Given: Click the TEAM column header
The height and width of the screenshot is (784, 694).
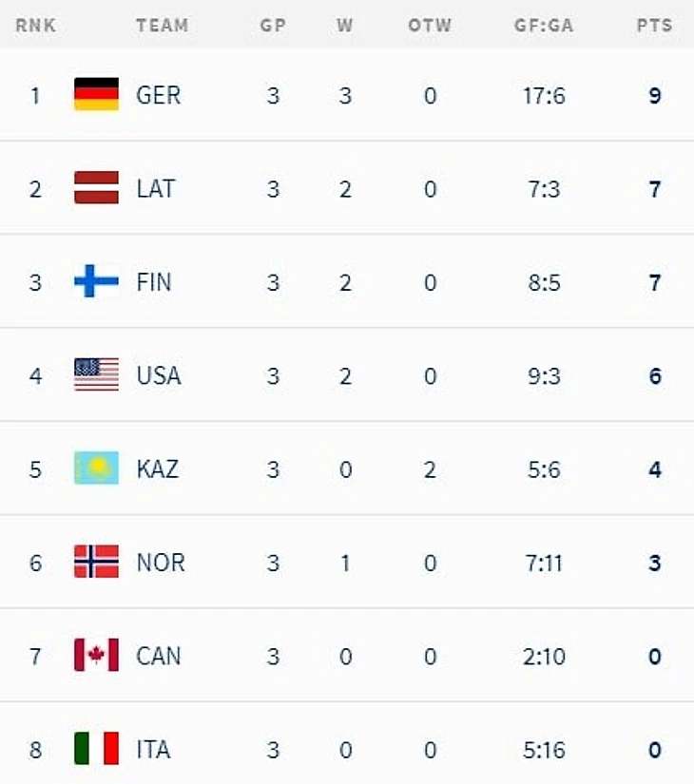Looking at the screenshot, I should click(163, 25).
